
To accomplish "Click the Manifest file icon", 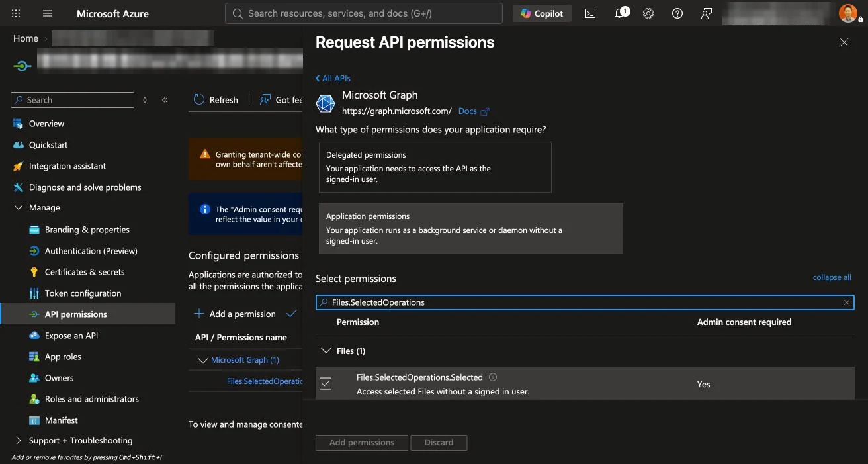I will pyautogui.click(x=34, y=420).
